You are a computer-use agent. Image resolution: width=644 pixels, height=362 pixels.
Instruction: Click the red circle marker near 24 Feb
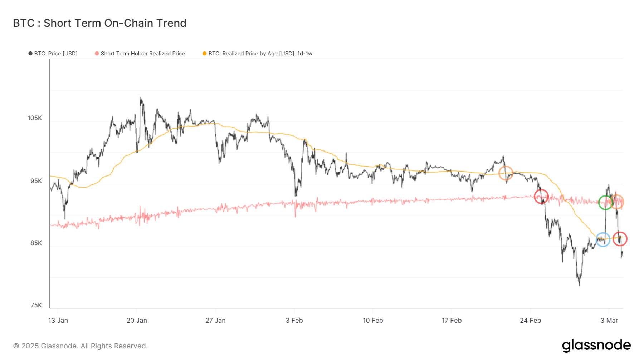pyautogui.click(x=541, y=197)
